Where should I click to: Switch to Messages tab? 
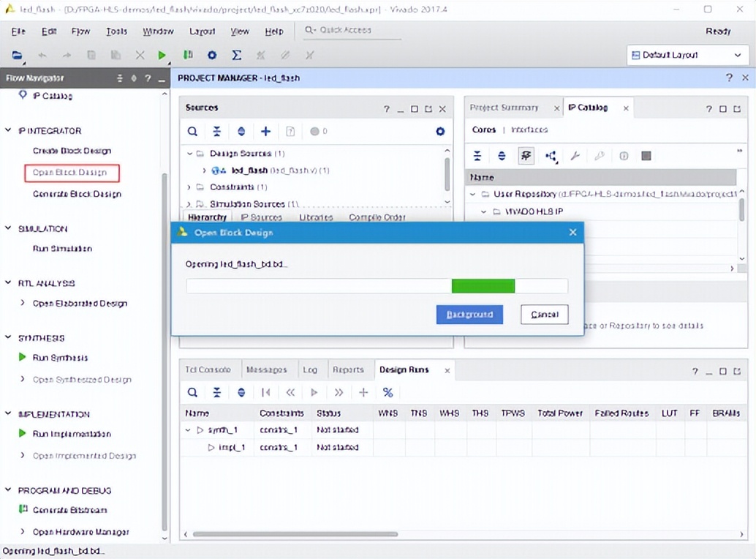coord(267,370)
